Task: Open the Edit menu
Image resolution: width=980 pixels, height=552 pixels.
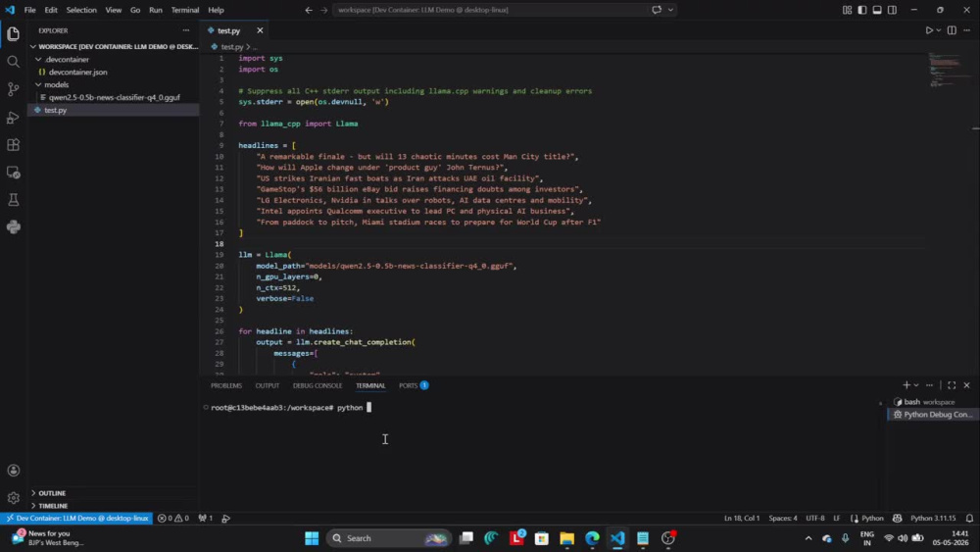Action: [x=51, y=10]
